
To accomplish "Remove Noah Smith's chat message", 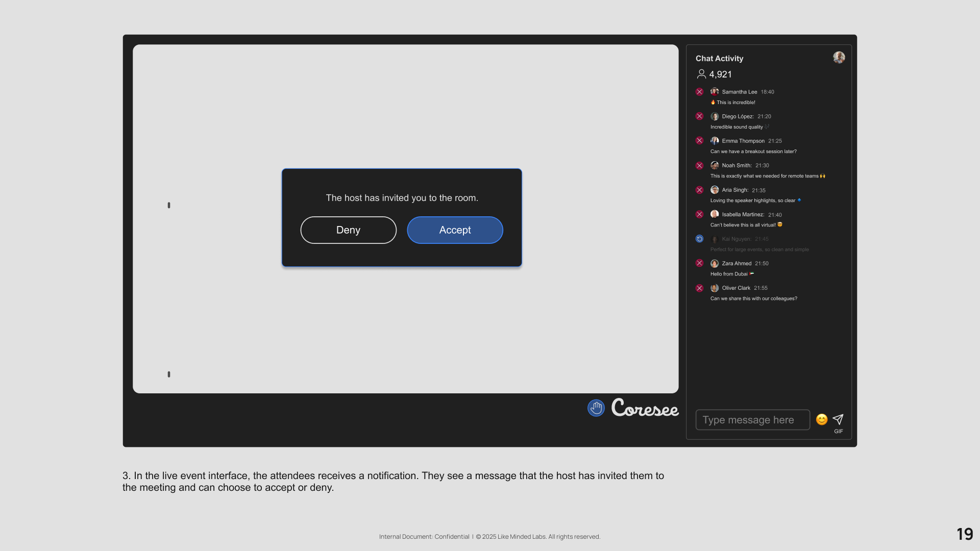I will point(699,165).
